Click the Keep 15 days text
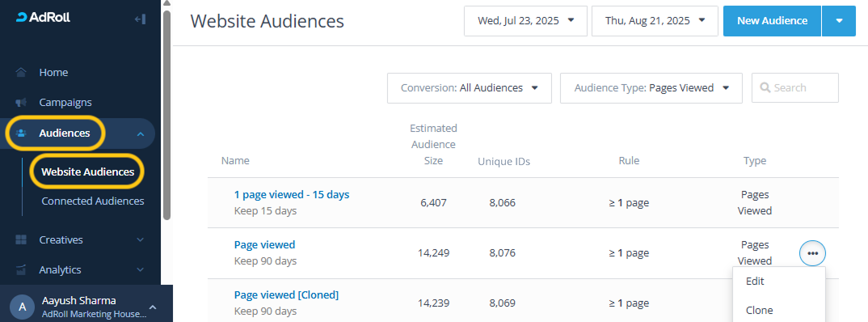Viewport: 868px width, 322px height. coord(265,210)
